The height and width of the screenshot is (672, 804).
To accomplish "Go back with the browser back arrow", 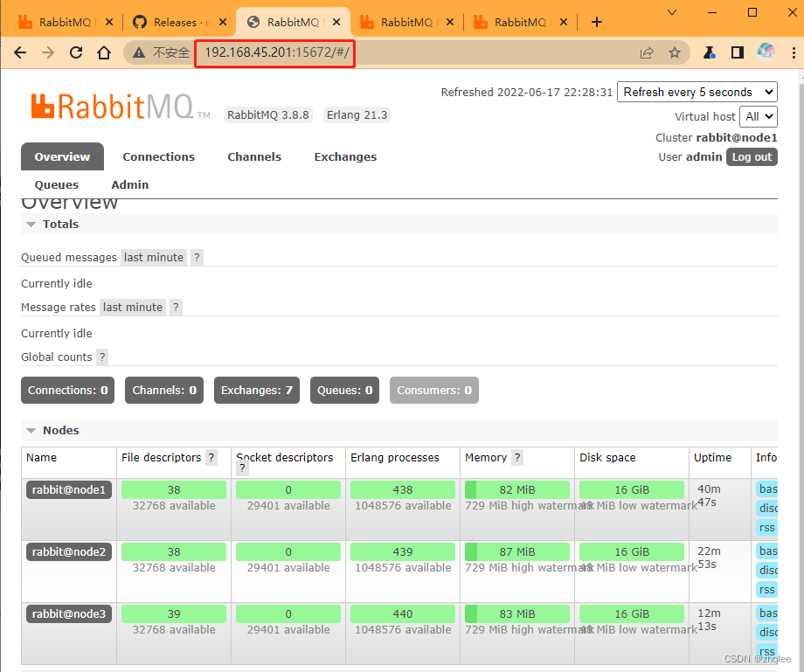I will coord(20,52).
